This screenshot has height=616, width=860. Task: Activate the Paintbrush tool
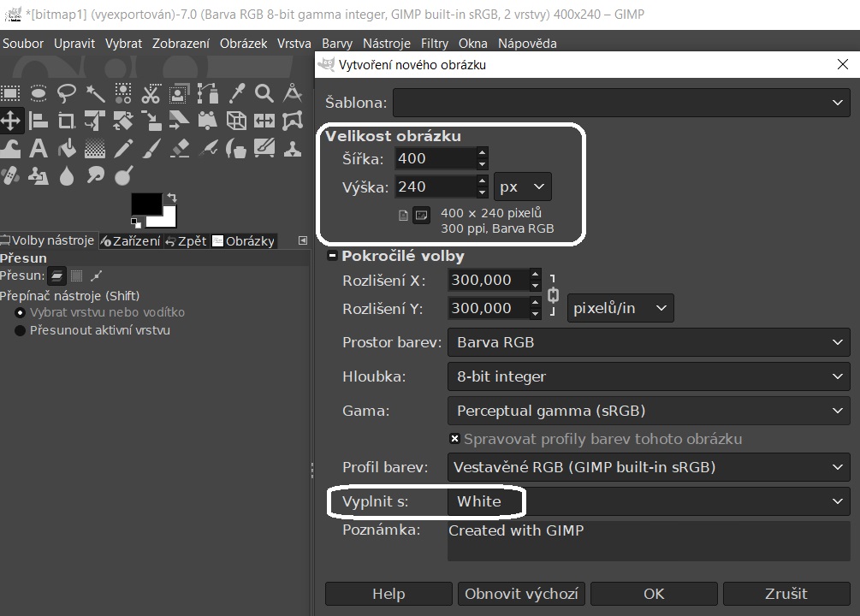pos(151,149)
